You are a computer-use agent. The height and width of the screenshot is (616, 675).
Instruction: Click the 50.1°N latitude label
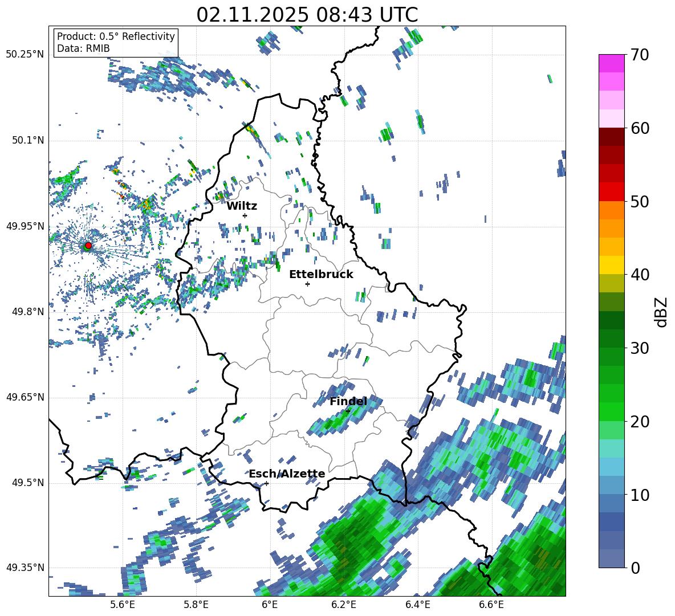click(27, 141)
